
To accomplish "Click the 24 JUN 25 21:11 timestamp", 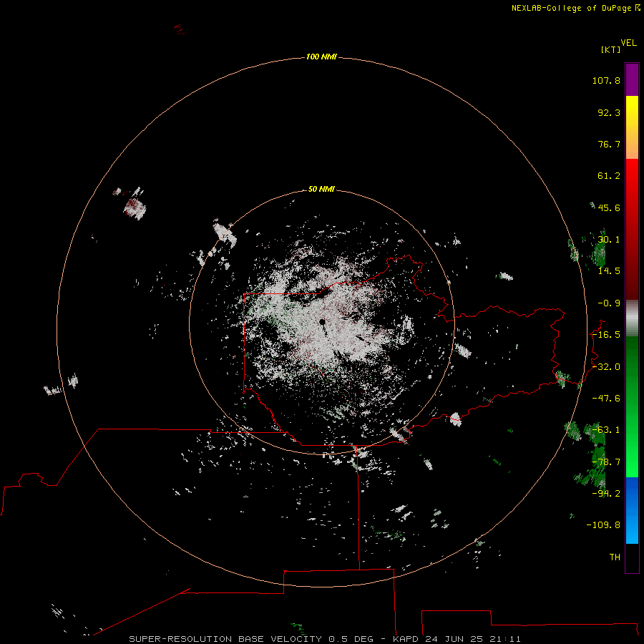I will 473,639.
